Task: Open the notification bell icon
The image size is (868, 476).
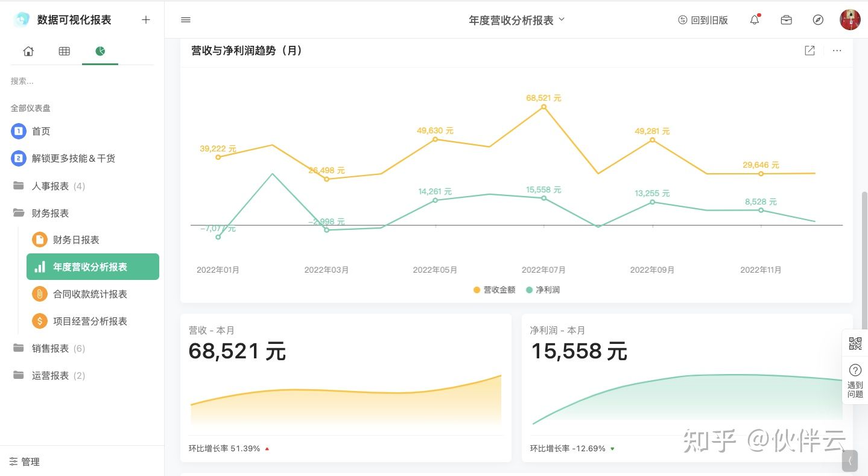Action: (755, 20)
